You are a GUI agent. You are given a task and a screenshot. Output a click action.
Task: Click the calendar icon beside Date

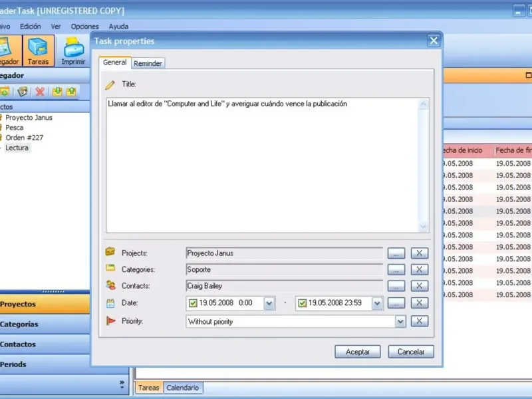pos(110,303)
